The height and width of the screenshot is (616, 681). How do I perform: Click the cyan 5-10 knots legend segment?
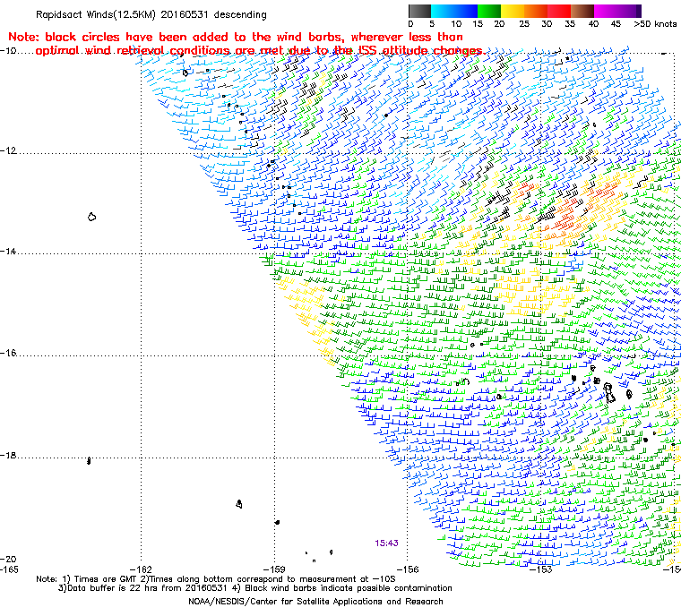coord(443,11)
